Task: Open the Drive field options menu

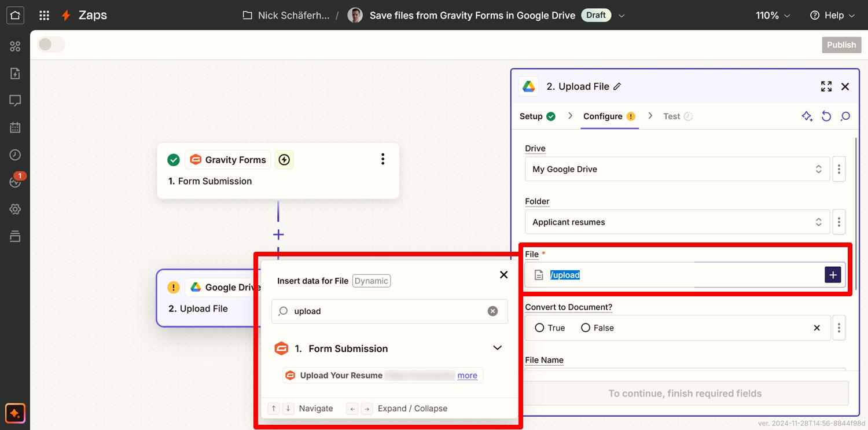Action: [839, 169]
